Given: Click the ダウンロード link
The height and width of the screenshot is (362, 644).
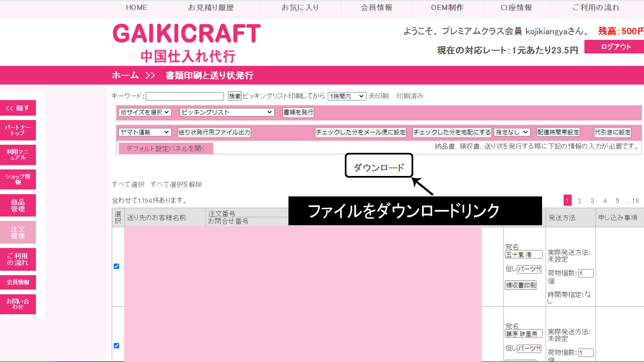Looking at the screenshot, I should click(379, 167).
